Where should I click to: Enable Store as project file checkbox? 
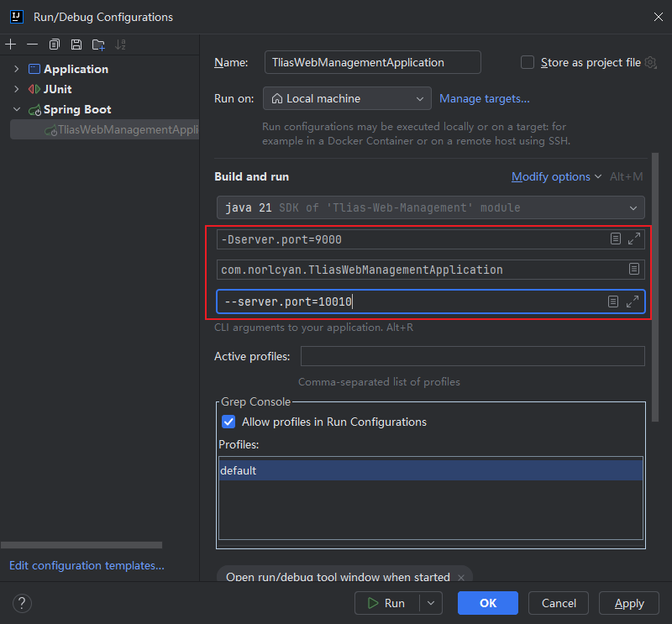[528, 63]
